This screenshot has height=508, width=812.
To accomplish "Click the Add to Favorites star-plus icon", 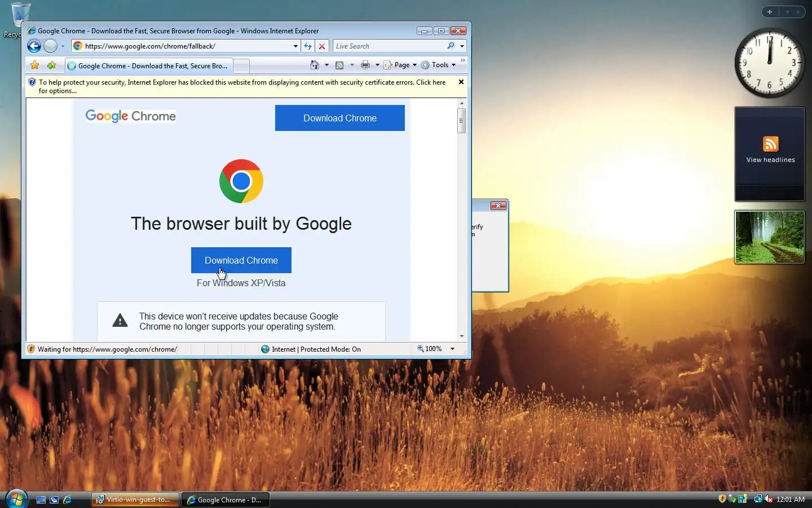I will 52,65.
